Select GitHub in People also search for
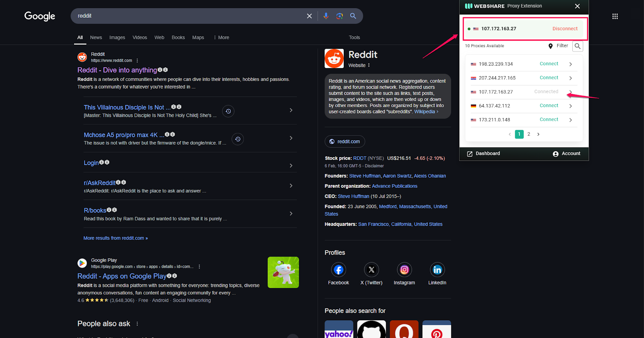Image resolution: width=644 pixels, height=338 pixels. click(372, 329)
